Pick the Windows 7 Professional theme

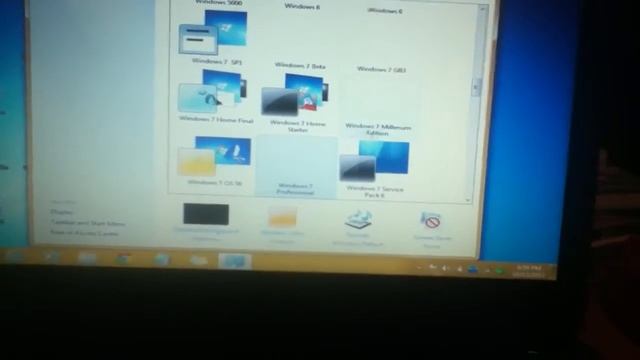pyautogui.click(x=296, y=167)
